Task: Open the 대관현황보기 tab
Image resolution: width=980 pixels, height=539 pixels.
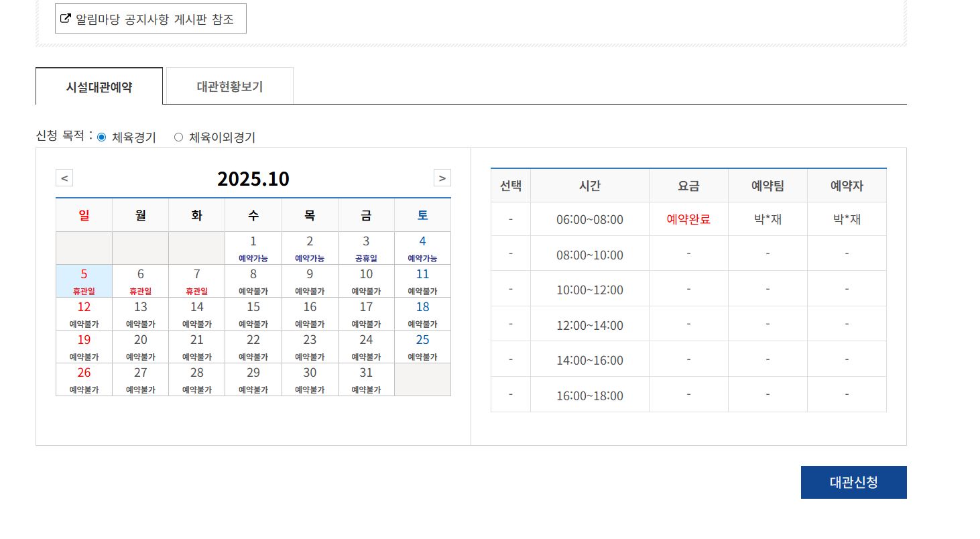Action: pyautogui.click(x=230, y=86)
